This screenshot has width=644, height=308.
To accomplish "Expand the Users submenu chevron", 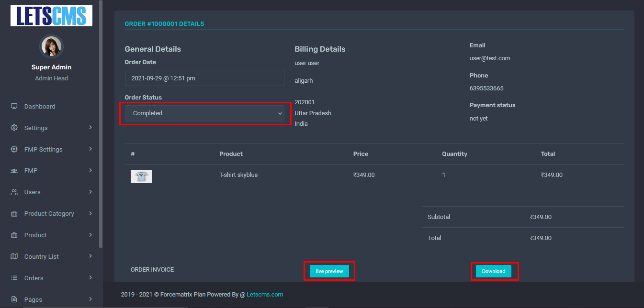I will coord(90,192).
